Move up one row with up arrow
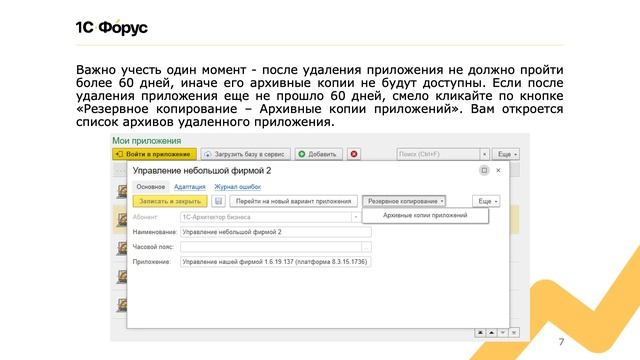This screenshot has width=640, height=360. (x=491, y=333)
